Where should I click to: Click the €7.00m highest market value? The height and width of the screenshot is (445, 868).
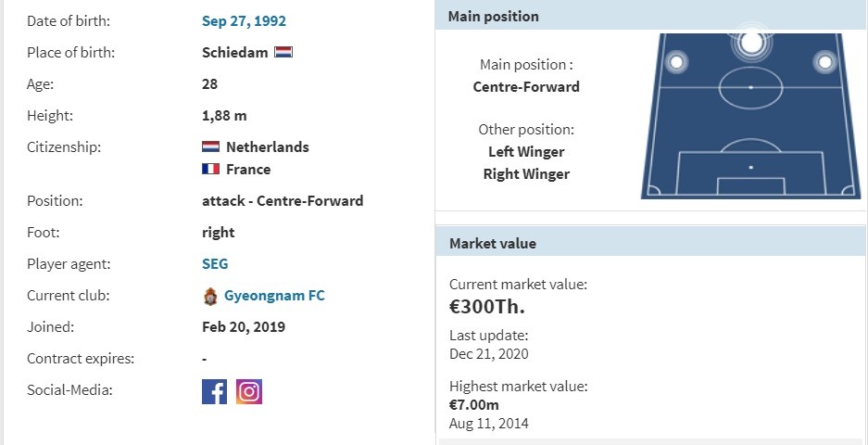474,405
